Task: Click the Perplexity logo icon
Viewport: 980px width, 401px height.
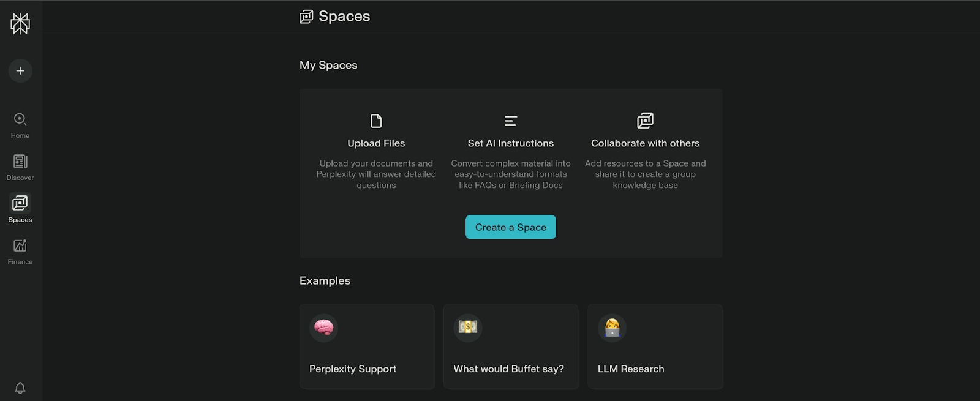Action: [20, 24]
